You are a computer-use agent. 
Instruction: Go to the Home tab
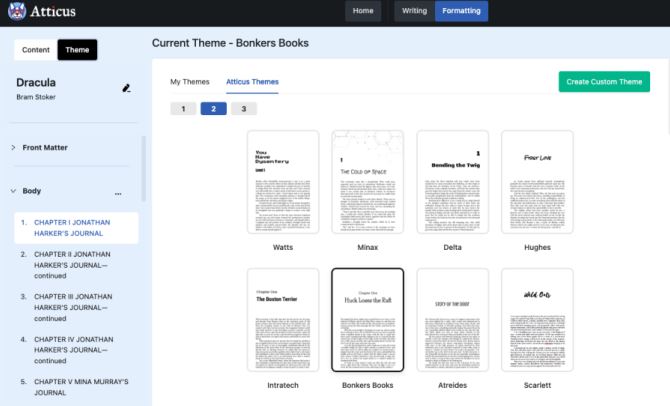click(x=363, y=11)
